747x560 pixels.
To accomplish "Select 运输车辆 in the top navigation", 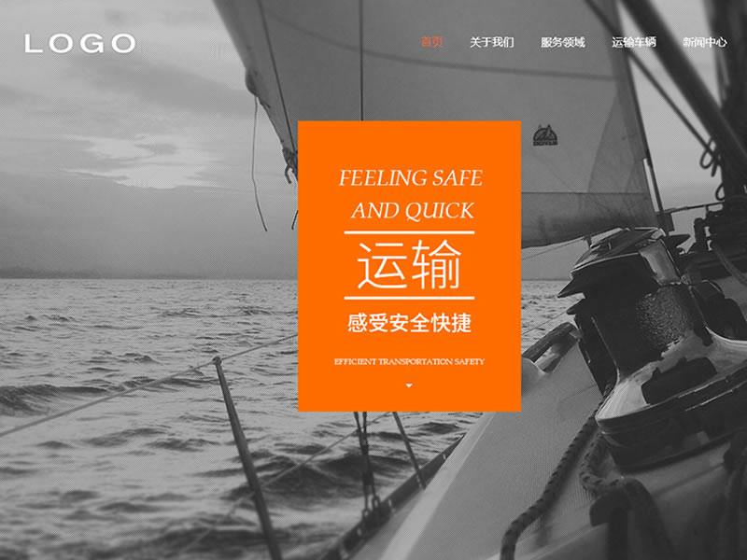I will click(x=634, y=42).
